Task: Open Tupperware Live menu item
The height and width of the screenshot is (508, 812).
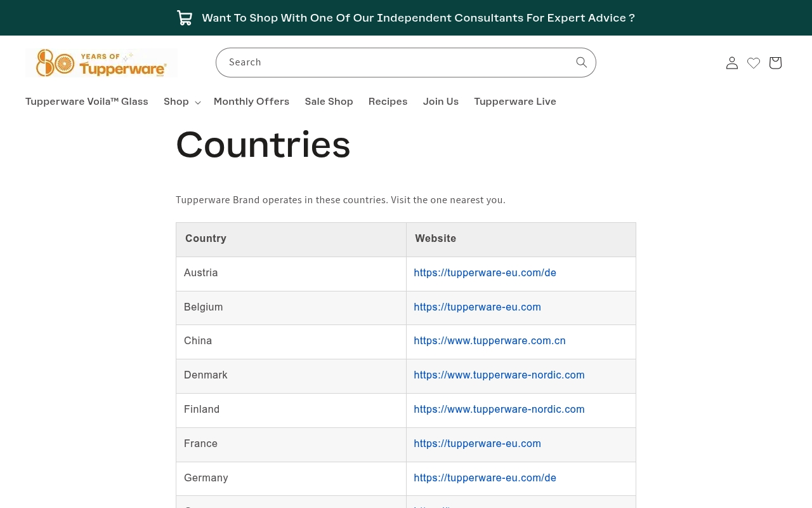Action: point(515,102)
